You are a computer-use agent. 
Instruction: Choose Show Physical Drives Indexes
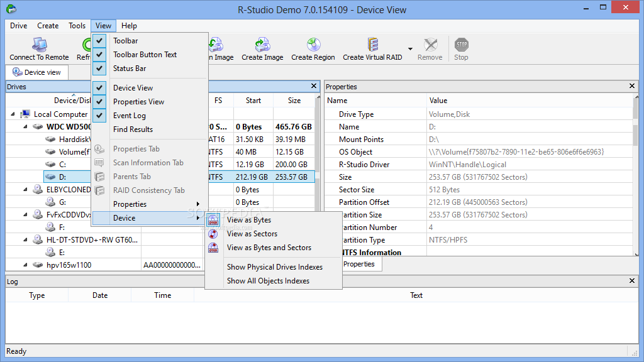274,267
